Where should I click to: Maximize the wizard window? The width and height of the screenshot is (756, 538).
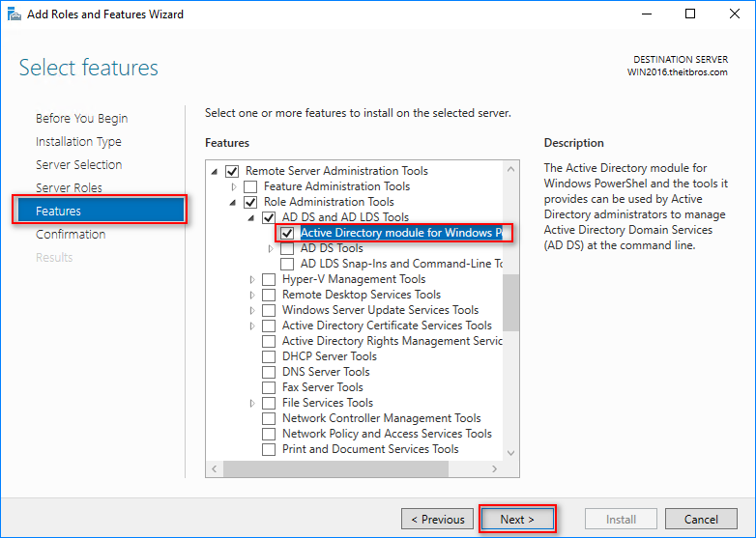pos(690,14)
